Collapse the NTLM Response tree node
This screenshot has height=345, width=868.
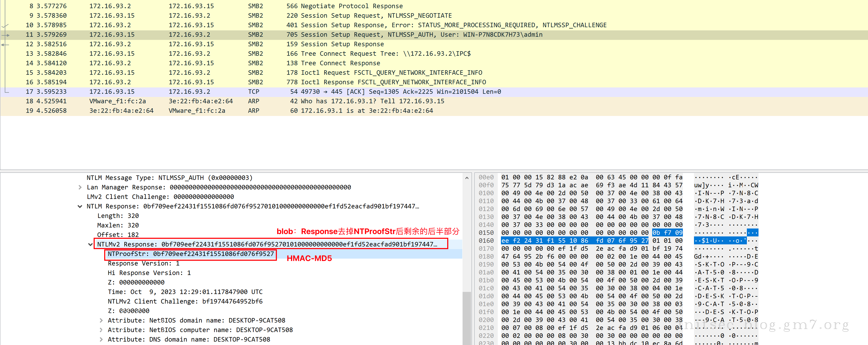[x=80, y=206]
